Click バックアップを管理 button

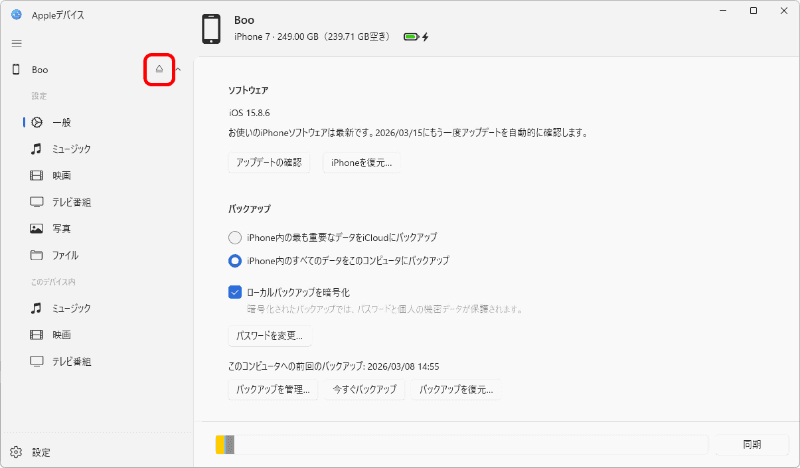tap(273, 389)
